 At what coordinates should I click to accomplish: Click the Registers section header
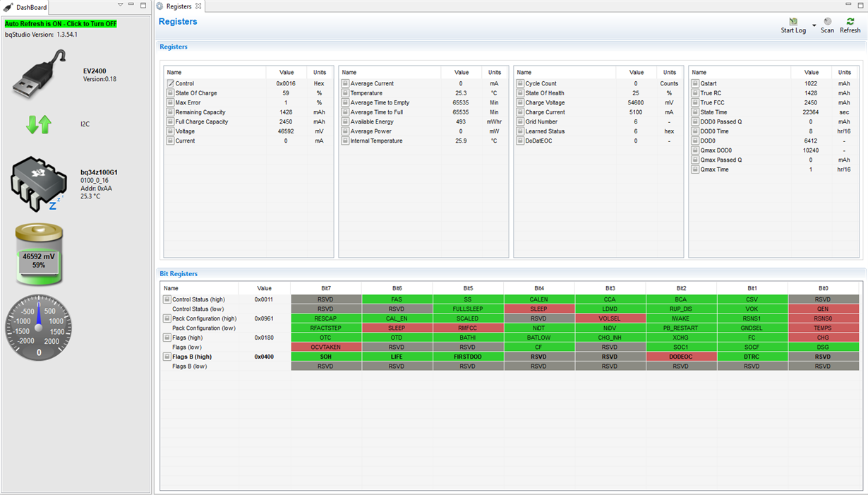[x=174, y=47]
